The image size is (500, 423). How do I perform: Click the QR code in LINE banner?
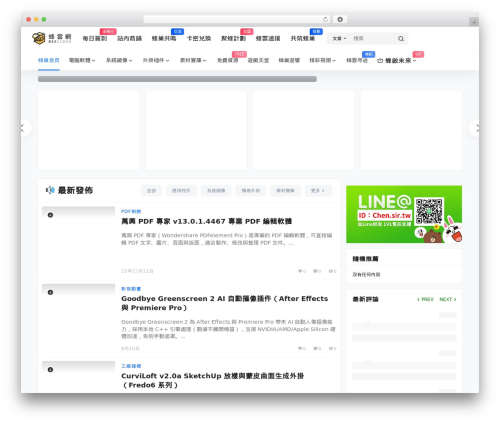coord(429,211)
